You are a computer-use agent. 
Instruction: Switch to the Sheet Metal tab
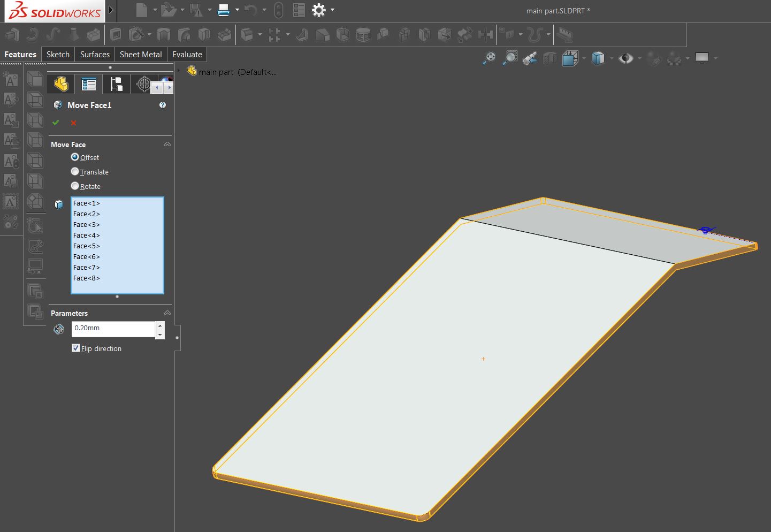pyautogui.click(x=141, y=55)
